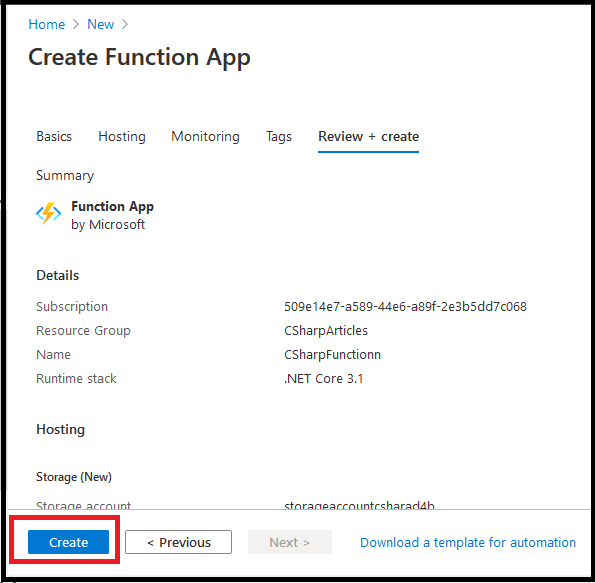
Task: Click the chevron after New breadcrumb
Action: [124, 24]
